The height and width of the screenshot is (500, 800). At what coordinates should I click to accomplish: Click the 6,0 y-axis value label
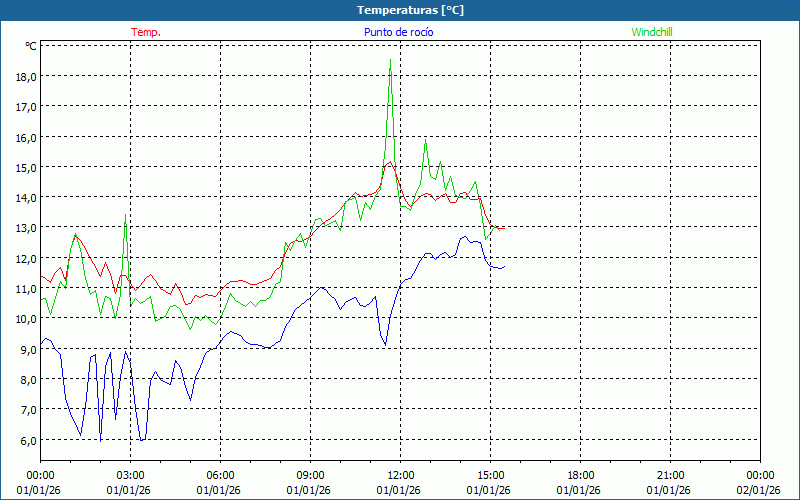(26, 440)
